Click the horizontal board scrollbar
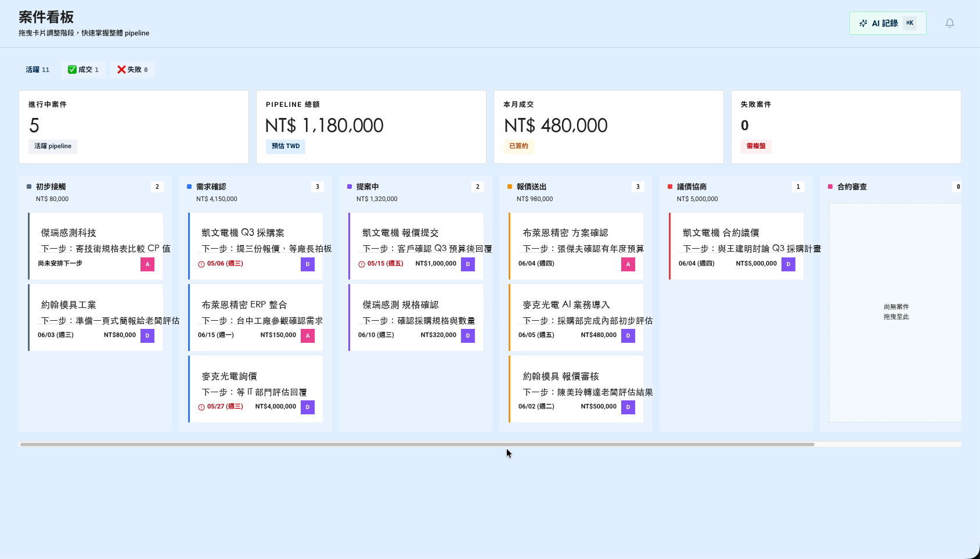This screenshot has width=980, height=559. coord(417,445)
